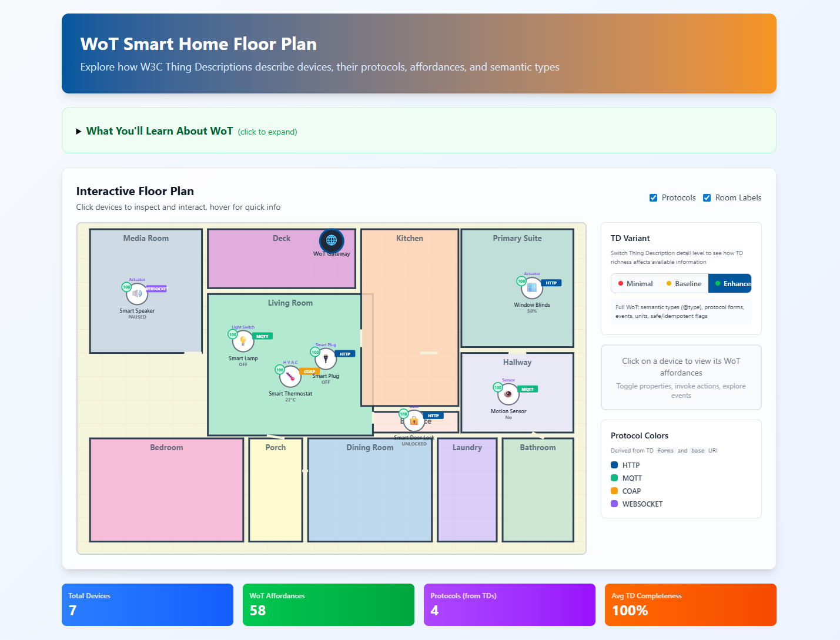Open the Smart Lamp bulb icon
Screen dimensions: 840x640
point(243,341)
